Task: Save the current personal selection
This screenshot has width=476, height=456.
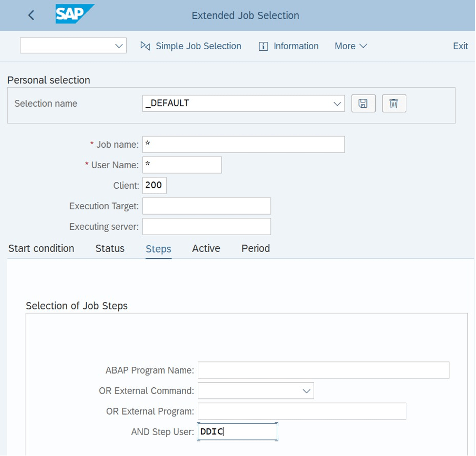Action: 363,103
